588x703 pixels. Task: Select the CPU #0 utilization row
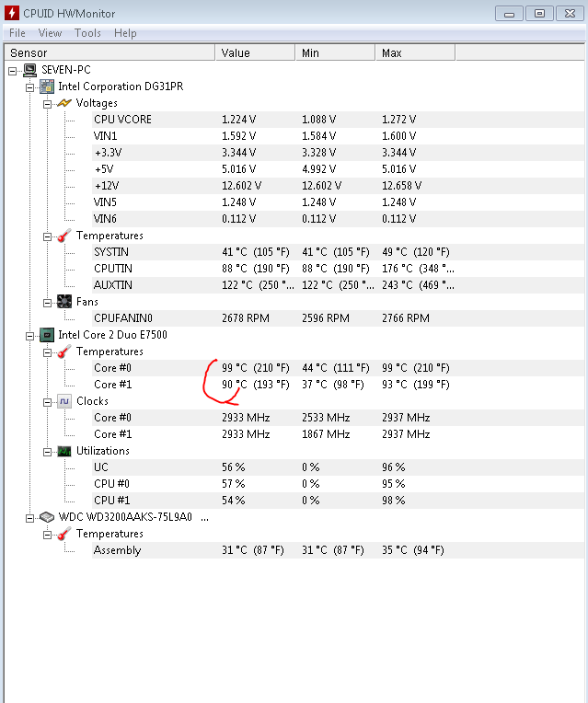[x=339, y=484]
